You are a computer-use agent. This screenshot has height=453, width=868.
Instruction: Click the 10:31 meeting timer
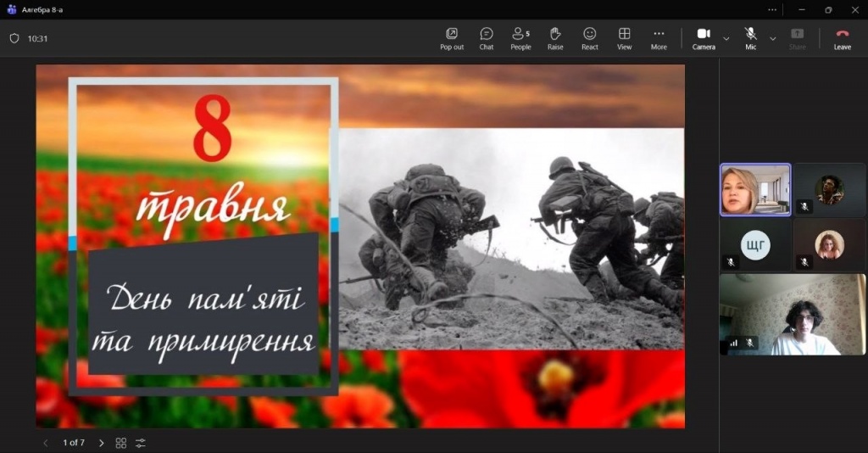point(37,39)
